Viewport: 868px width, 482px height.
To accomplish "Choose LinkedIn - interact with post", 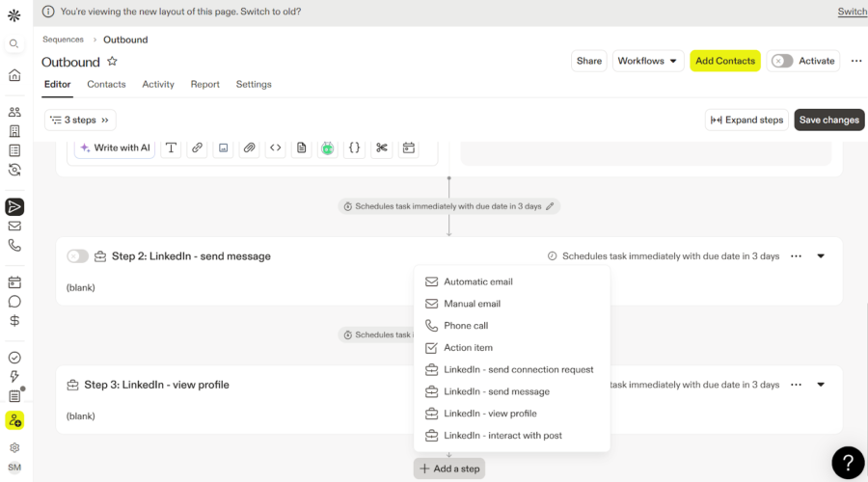I will tap(511, 436).
